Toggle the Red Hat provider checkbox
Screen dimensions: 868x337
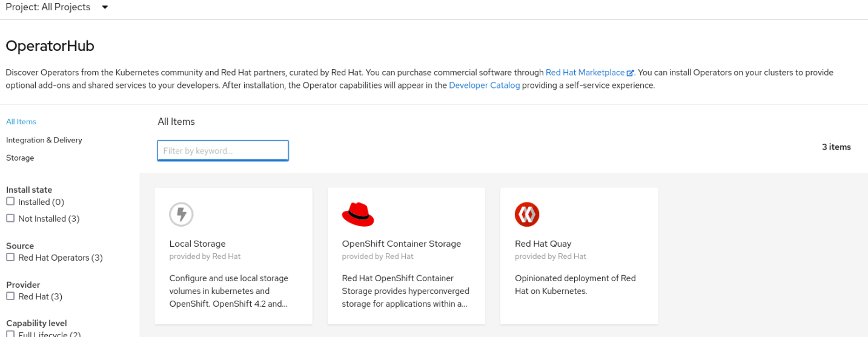coord(10,296)
